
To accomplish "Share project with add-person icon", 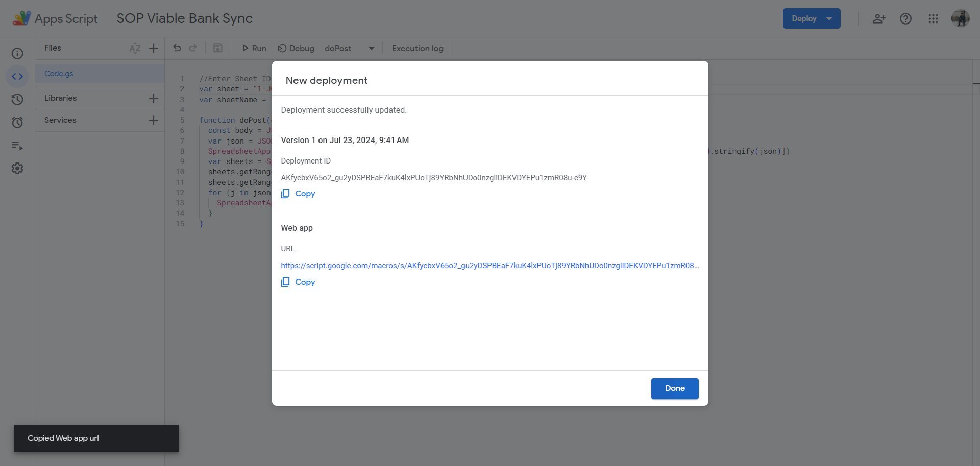I will point(878,18).
